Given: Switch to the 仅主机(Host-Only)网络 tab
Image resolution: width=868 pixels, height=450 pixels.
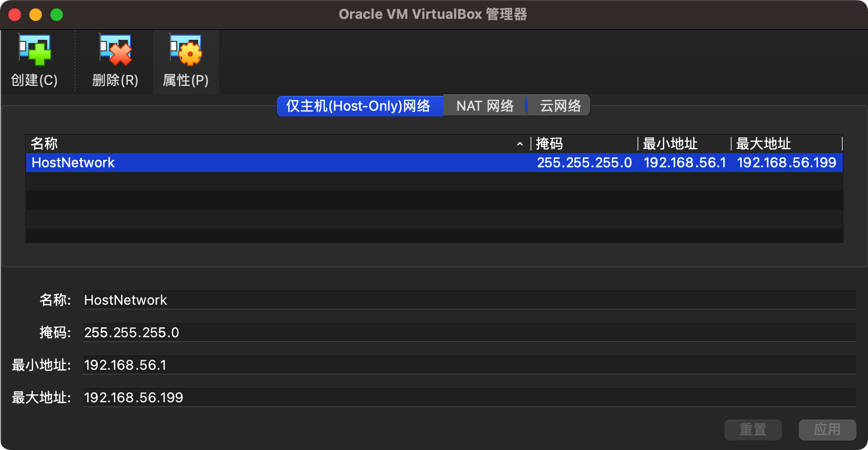Looking at the screenshot, I should (359, 106).
